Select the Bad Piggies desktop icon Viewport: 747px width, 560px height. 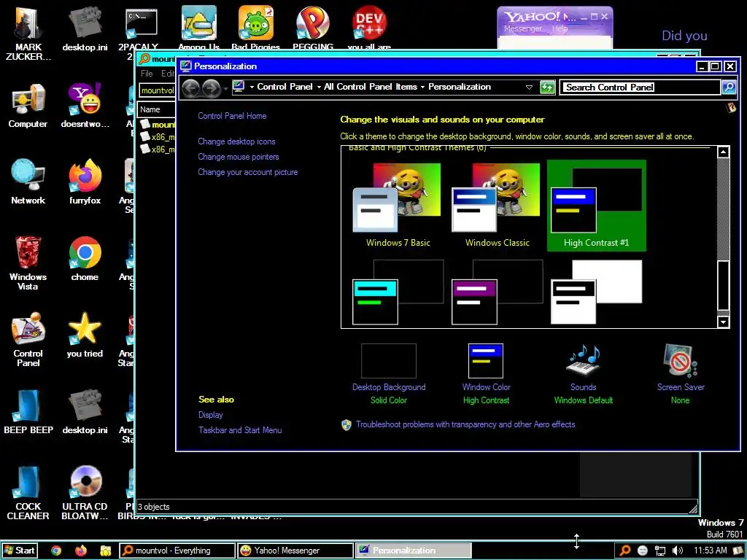[x=255, y=27]
